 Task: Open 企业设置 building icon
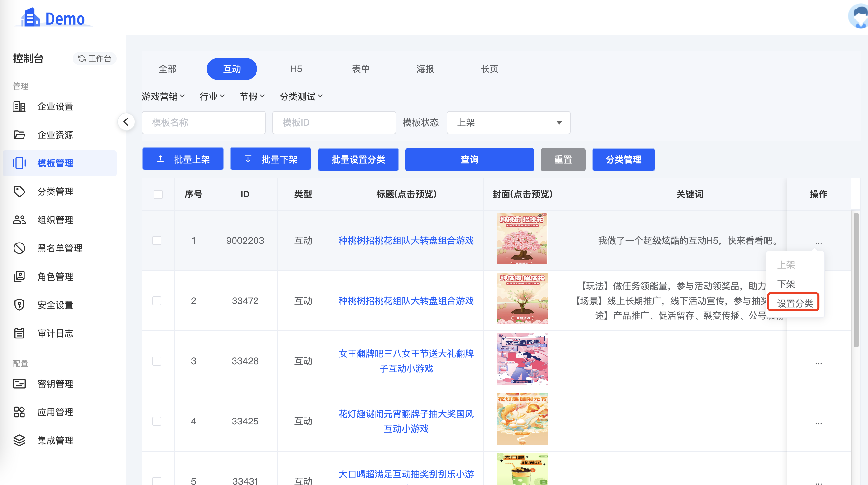click(19, 106)
